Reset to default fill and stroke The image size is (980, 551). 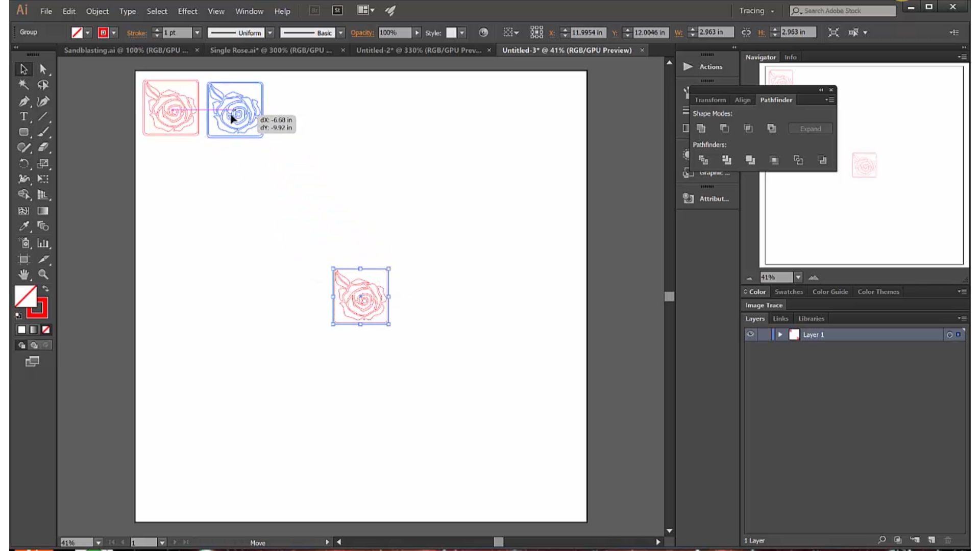pyautogui.click(x=18, y=315)
